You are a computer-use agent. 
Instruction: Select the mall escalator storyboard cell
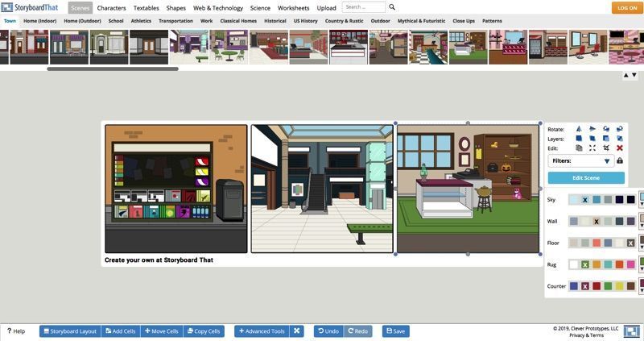pyautogui.click(x=322, y=189)
